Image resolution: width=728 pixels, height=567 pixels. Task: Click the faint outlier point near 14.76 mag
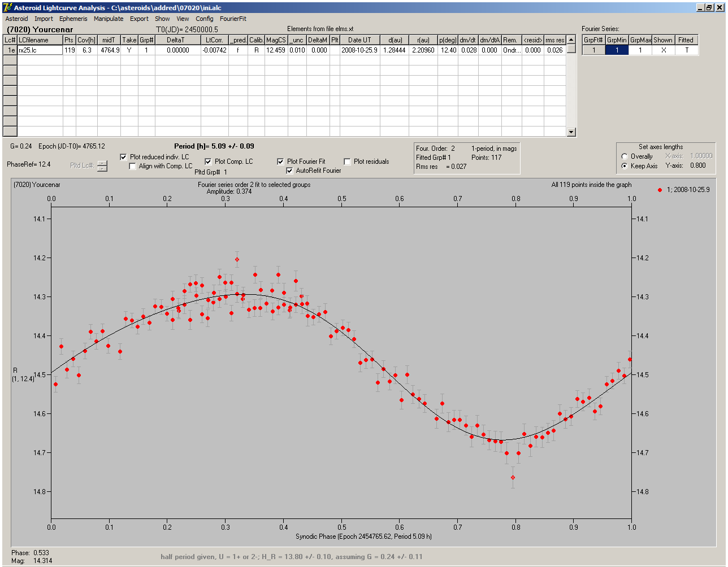(513, 478)
